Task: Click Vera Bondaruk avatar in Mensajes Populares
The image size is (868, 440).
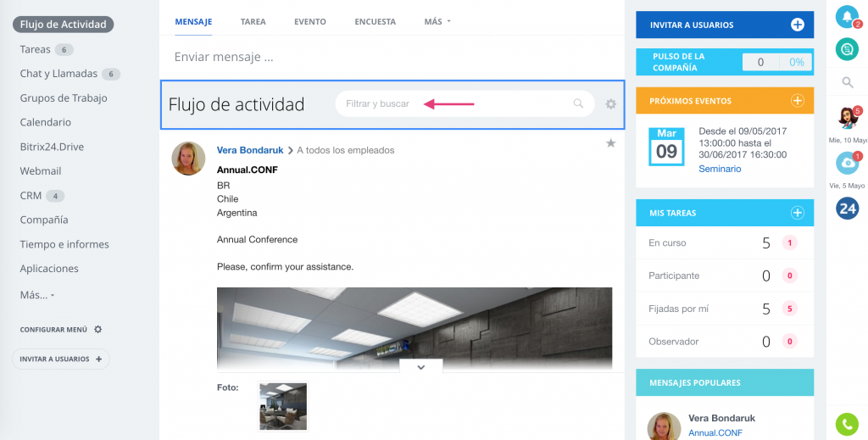Action: point(664,426)
